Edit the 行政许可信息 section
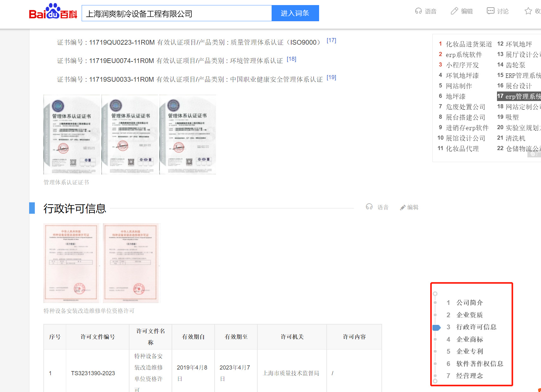 point(409,207)
